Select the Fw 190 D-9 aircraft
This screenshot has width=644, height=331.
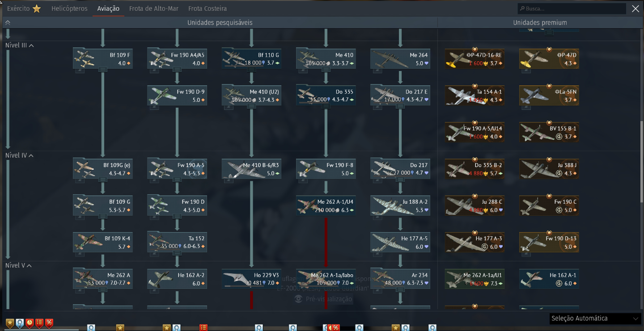[177, 95]
